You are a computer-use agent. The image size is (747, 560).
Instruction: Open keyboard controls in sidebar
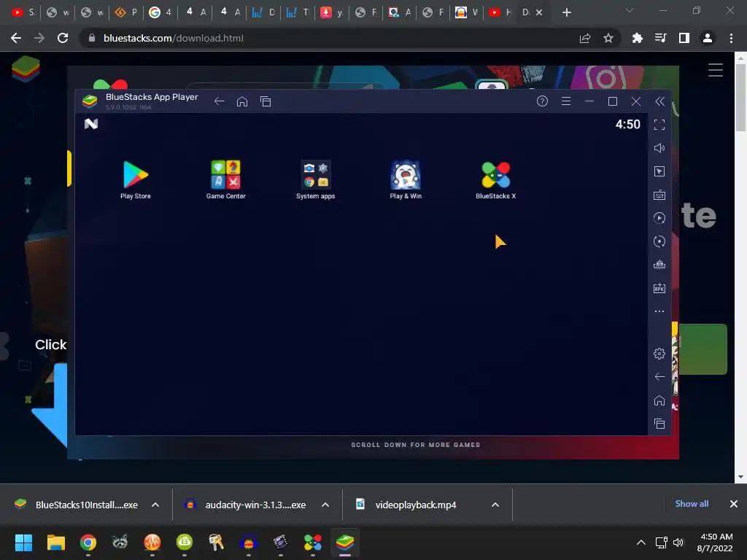pos(659,195)
